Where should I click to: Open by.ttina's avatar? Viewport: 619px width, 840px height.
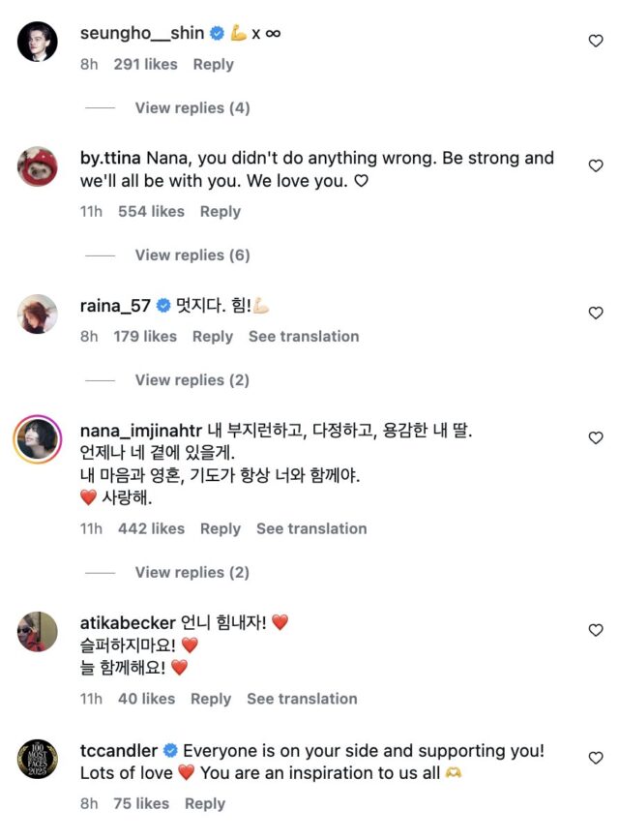coord(38,167)
